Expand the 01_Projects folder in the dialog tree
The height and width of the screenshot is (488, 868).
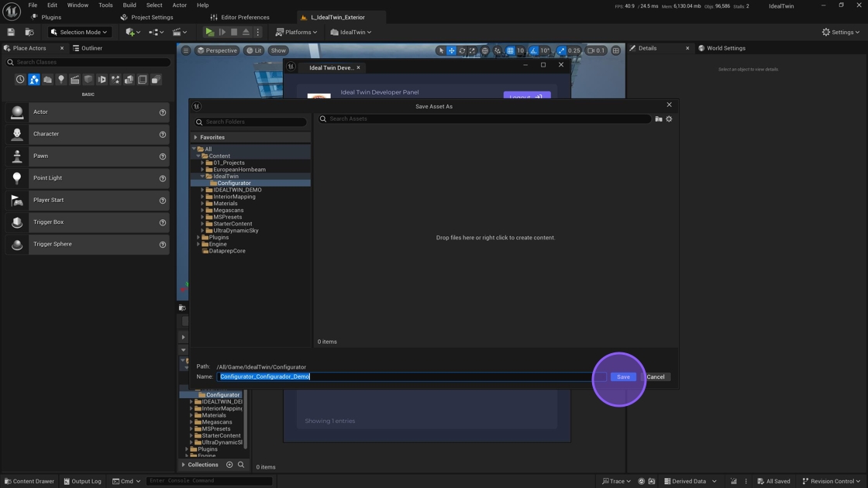pyautogui.click(x=202, y=163)
